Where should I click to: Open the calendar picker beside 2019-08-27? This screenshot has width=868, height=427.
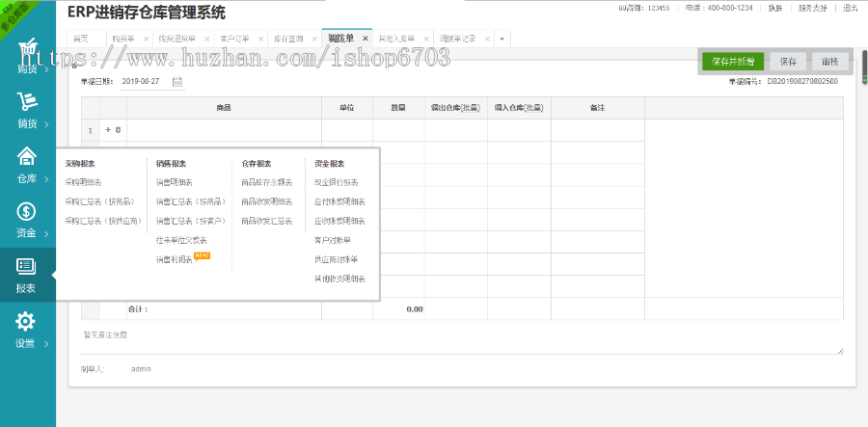pyautogui.click(x=177, y=81)
